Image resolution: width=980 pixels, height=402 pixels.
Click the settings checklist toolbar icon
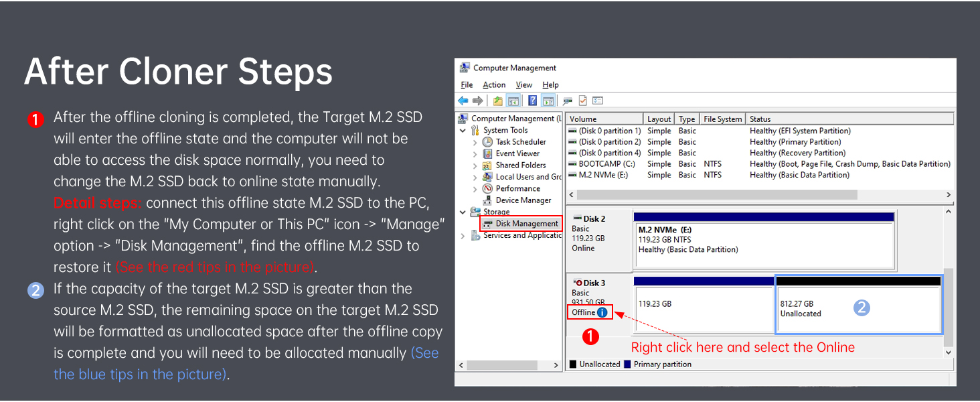click(x=598, y=100)
